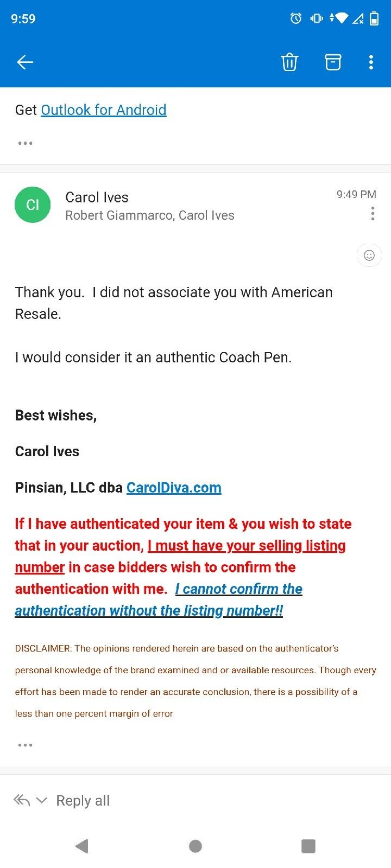Tap the sender name Carol Ives
The image size is (391, 868).
tap(97, 197)
